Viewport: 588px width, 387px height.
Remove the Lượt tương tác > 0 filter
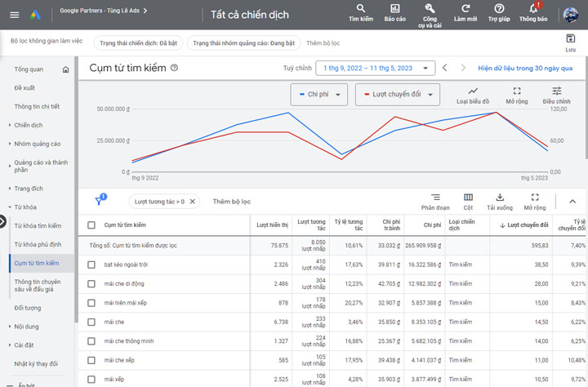pyautogui.click(x=193, y=202)
